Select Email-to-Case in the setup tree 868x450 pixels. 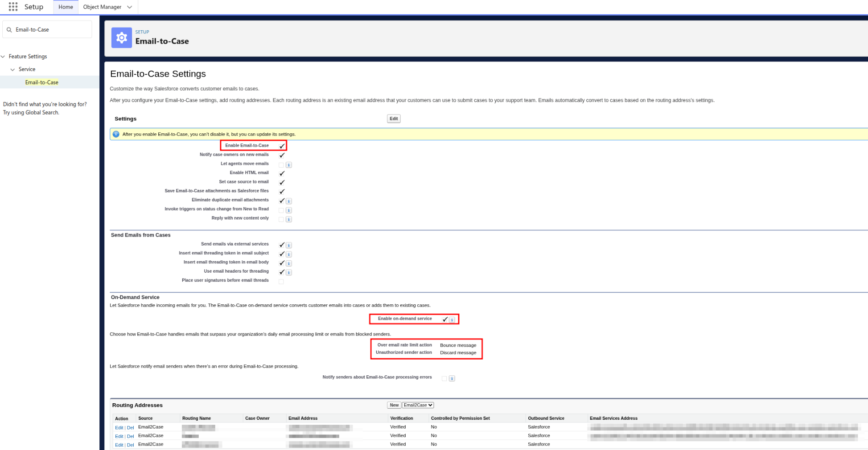click(42, 82)
